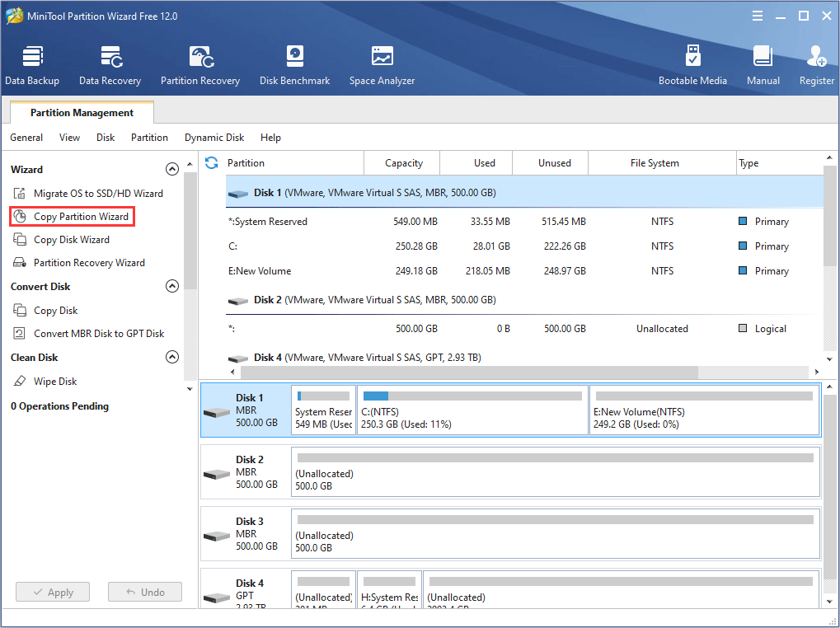Open Partition Recovery in the top toolbar
The image size is (840, 628).
click(x=199, y=66)
